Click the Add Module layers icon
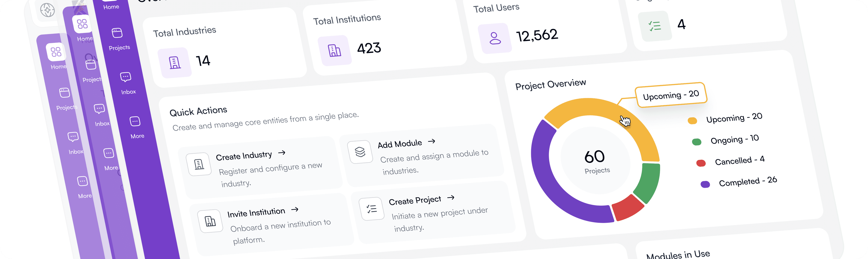This screenshot has height=259, width=868. (360, 152)
